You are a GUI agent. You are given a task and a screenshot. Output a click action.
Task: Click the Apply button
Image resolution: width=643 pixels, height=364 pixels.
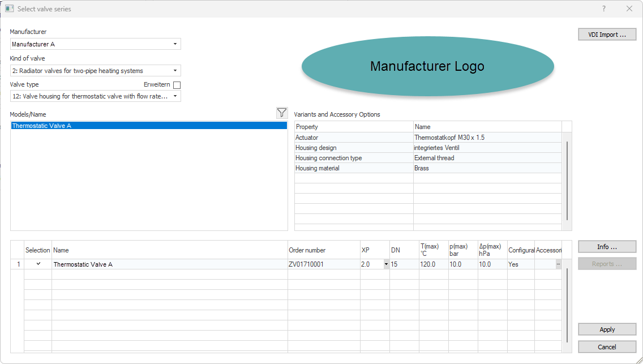[607, 329]
